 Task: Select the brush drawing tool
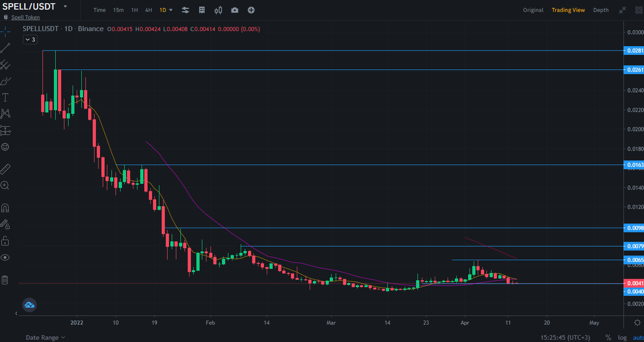[5, 81]
